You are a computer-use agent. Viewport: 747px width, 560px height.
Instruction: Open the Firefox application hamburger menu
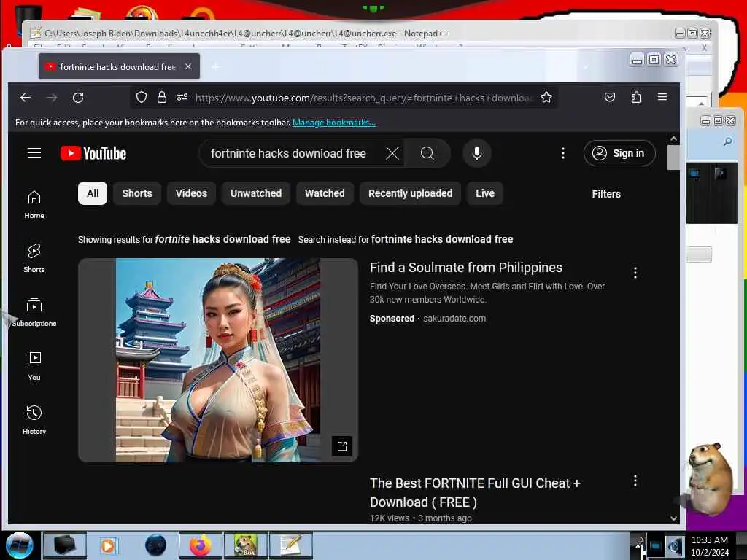tap(662, 97)
